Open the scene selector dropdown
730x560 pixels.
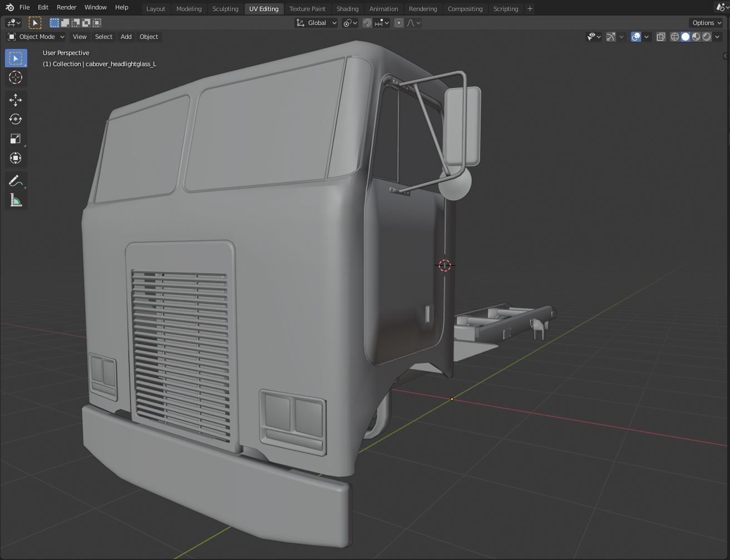click(x=722, y=8)
